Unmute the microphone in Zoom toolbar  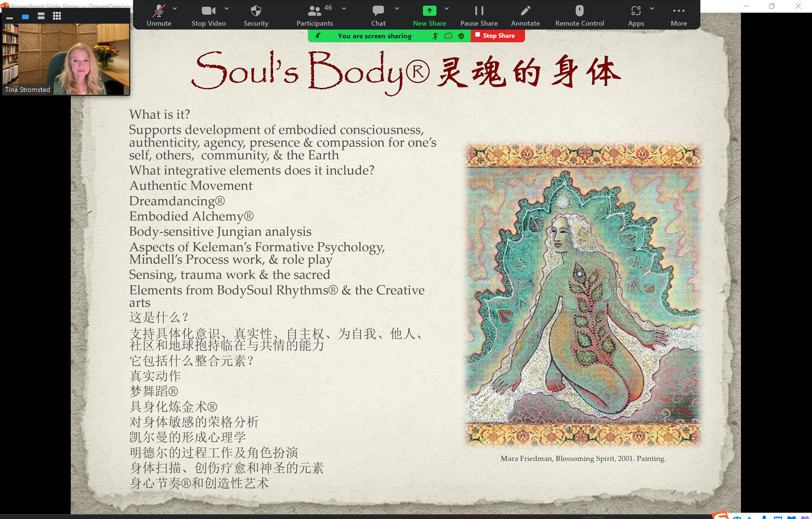[x=159, y=11]
